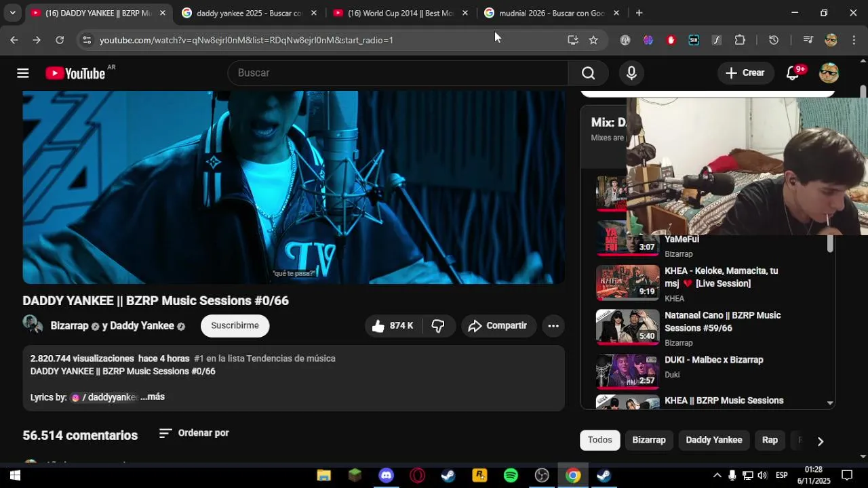Open the SIH extension icon

[694, 40]
